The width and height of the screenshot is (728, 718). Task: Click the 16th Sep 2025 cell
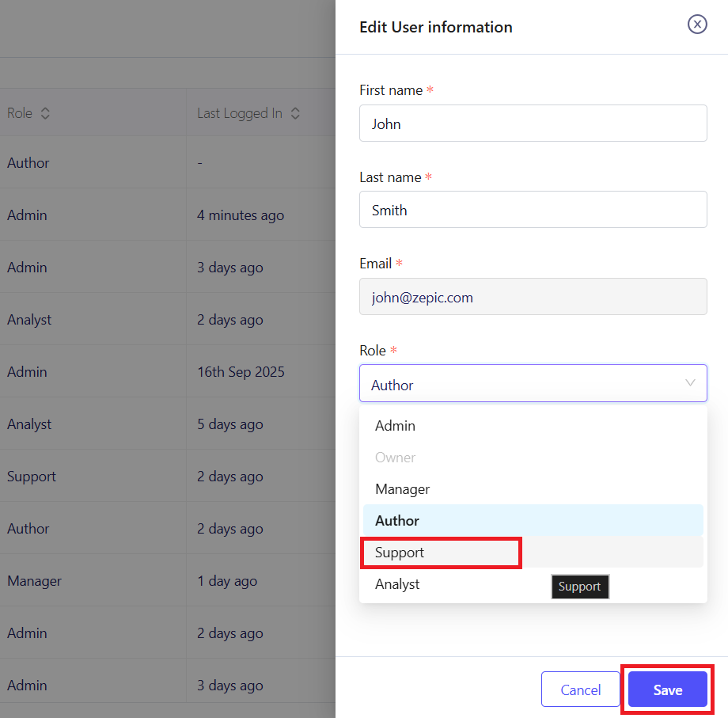point(241,372)
